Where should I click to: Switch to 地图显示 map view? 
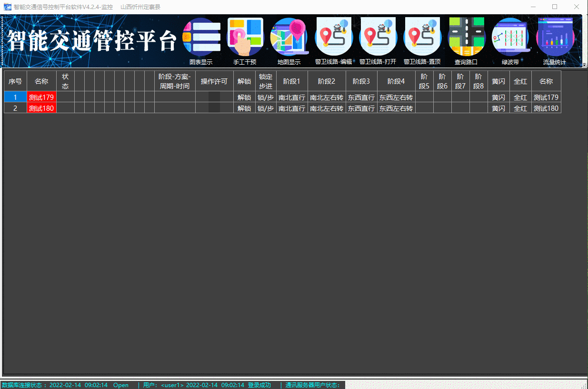click(289, 38)
